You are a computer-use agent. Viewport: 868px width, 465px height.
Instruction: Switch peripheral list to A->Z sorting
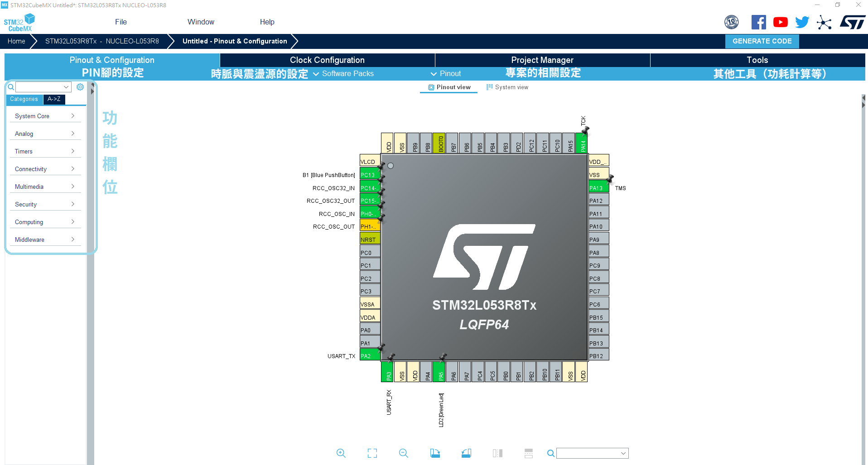click(54, 99)
